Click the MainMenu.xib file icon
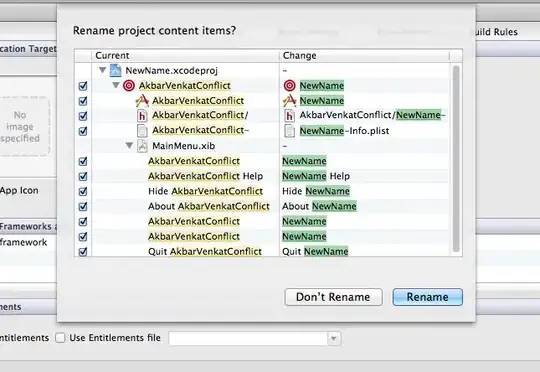 point(142,146)
